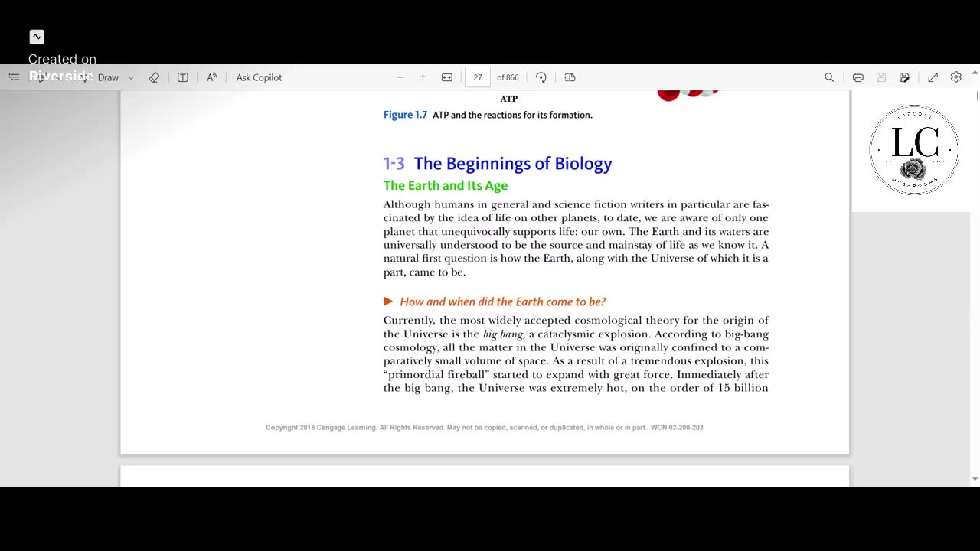Viewport: 980px width, 551px height.
Task: Click the page number field showing 27
Action: pyautogui.click(x=478, y=77)
